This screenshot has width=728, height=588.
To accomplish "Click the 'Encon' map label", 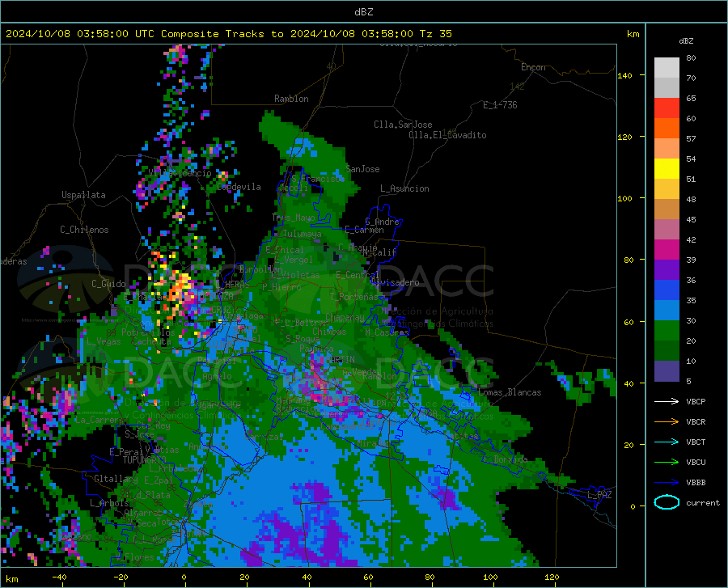I will [533, 67].
